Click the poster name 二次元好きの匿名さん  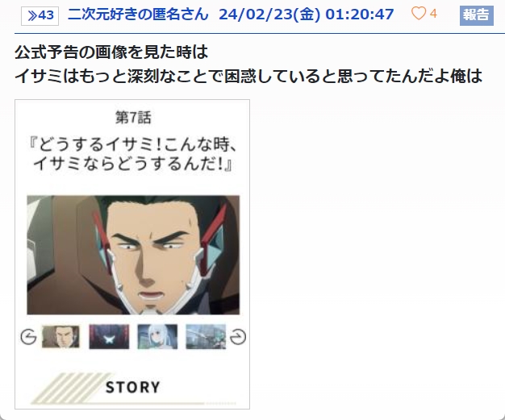(138, 15)
